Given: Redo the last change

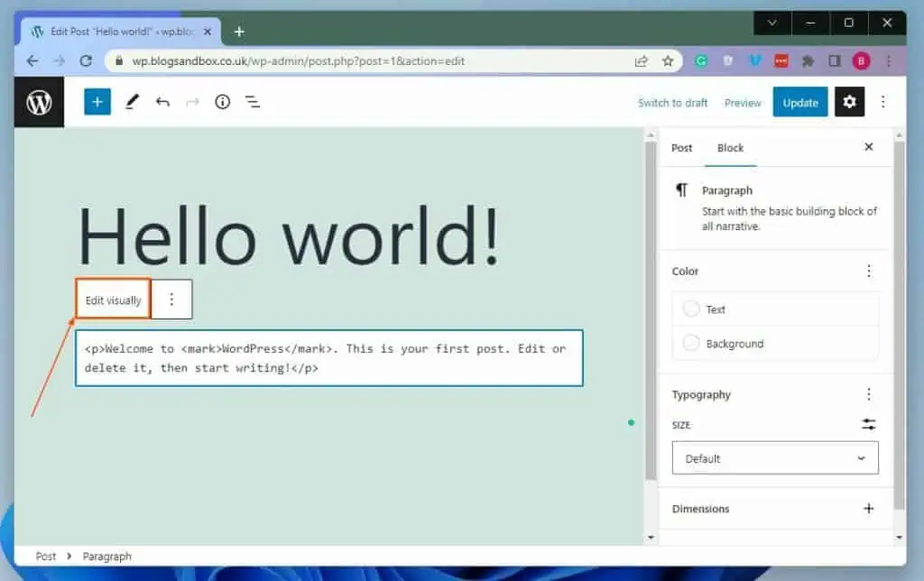Looking at the screenshot, I should [x=192, y=102].
